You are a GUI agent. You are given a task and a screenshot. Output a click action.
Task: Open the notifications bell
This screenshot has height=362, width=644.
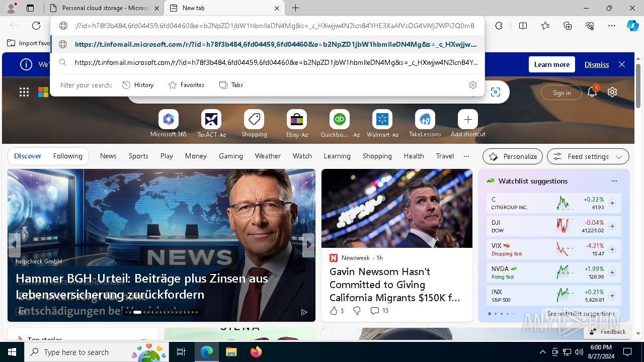[x=593, y=92]
